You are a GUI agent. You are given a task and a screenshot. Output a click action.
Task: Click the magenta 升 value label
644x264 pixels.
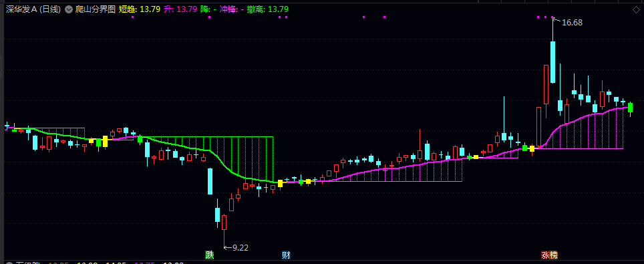point(180,9)
